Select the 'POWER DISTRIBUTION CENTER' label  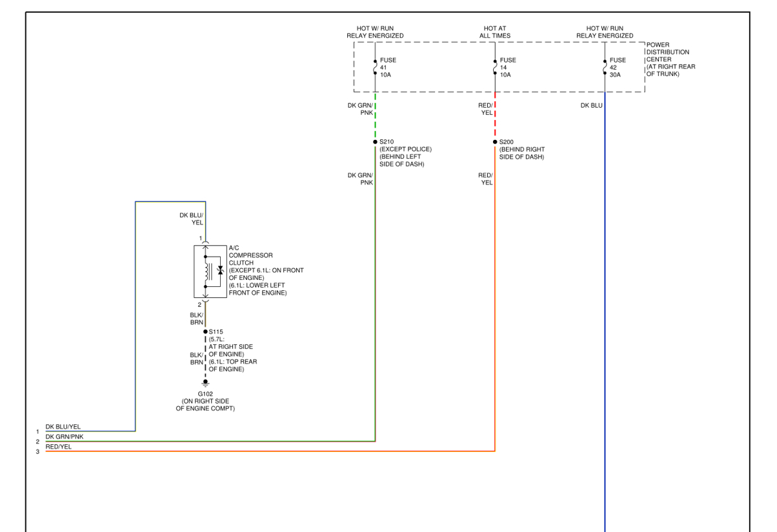(671, 59)
